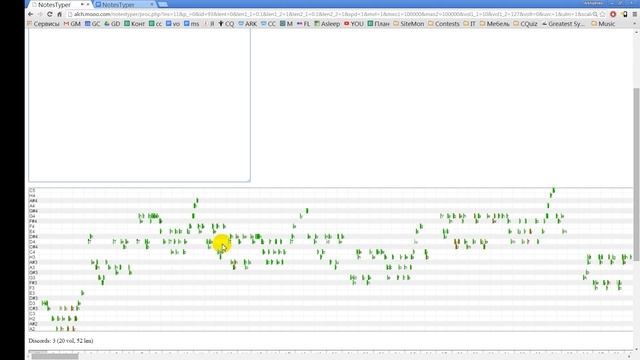Open the Asleep bookmark

point(327,24)
